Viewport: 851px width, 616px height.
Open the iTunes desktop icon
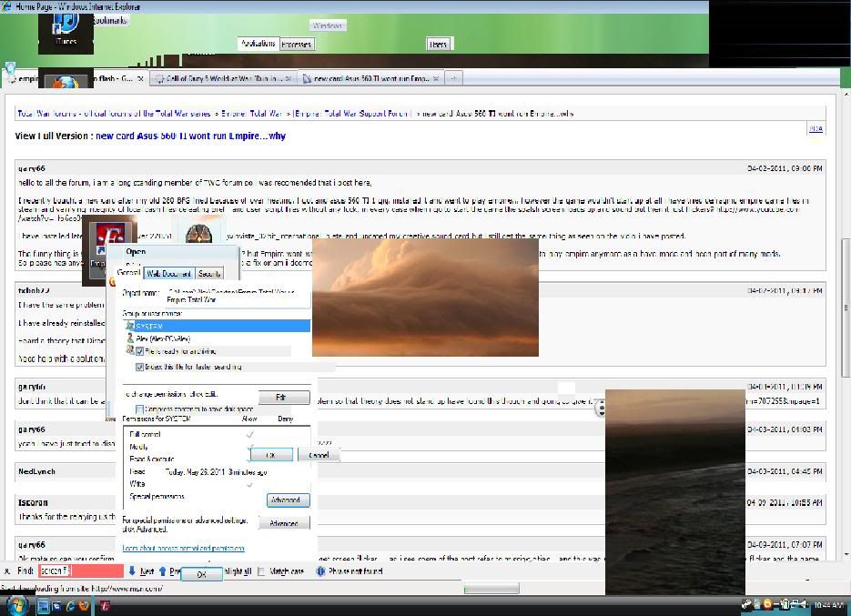click(65, 25)
